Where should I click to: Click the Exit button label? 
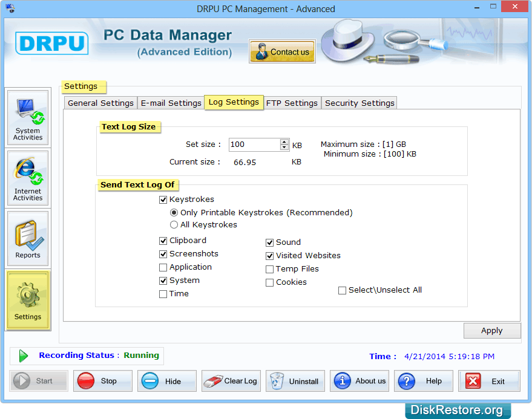pyautogui.click(x=498, y=382)
